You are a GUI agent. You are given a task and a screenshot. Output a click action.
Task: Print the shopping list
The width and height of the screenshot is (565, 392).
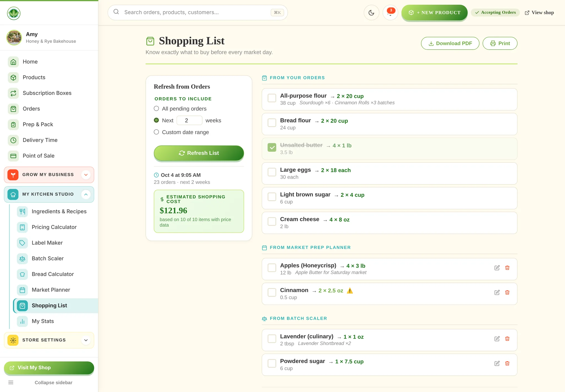[x=500, y=43]
